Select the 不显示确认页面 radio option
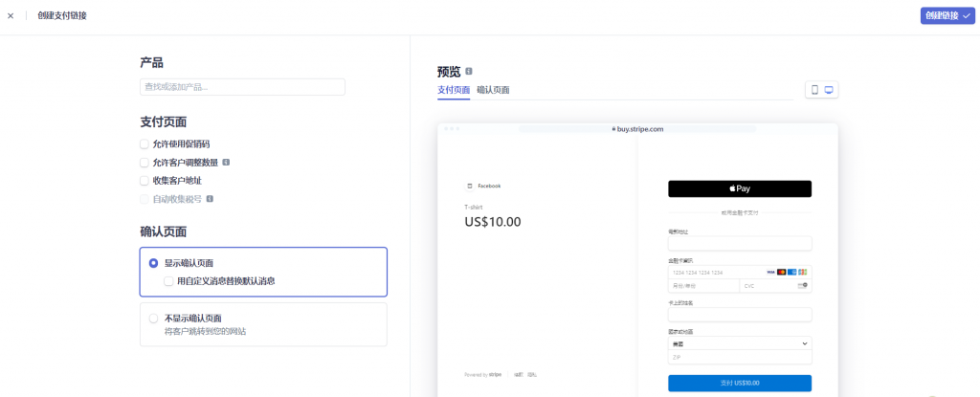Image resolution: width=980 pixels, height=397 pixels. click(153, 319)
